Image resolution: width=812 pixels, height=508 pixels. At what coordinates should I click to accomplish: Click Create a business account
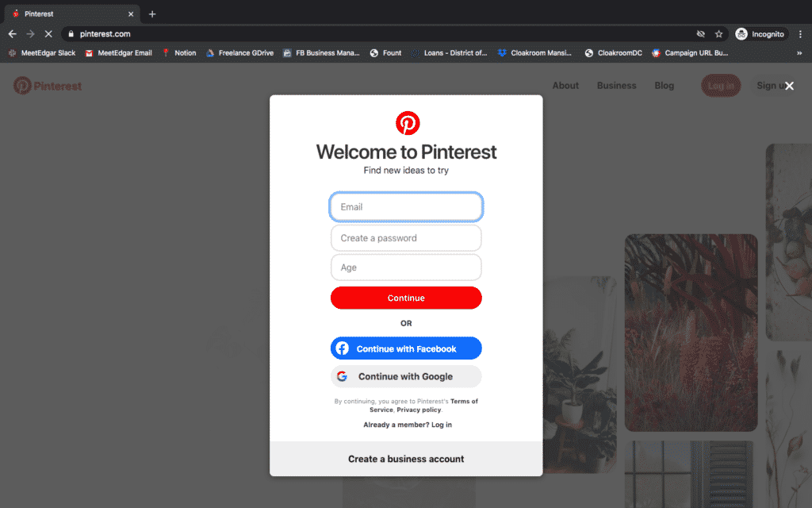click(x=406, y=459)
